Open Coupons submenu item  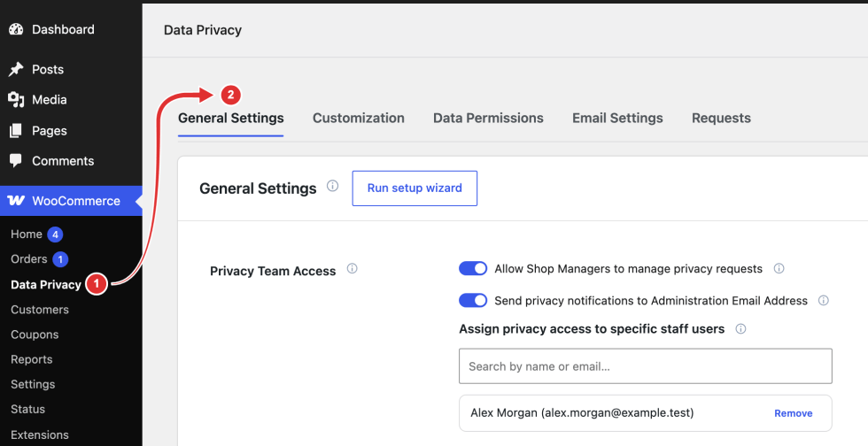[x=35, y=334]
